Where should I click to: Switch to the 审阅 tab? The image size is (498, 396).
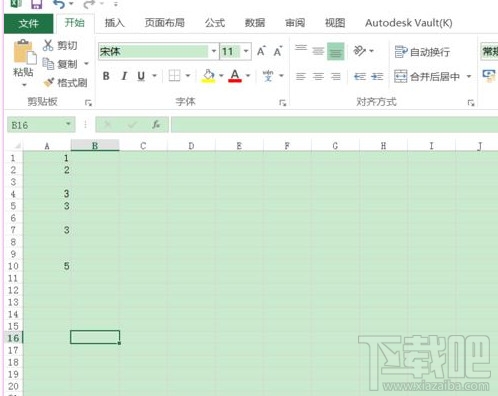(x=295, y=23)
